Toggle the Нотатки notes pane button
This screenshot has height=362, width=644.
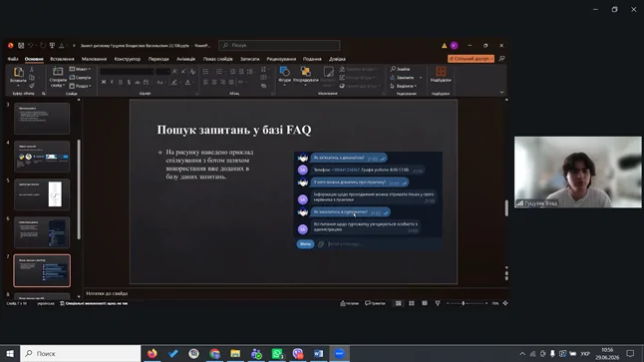point(350,303)
